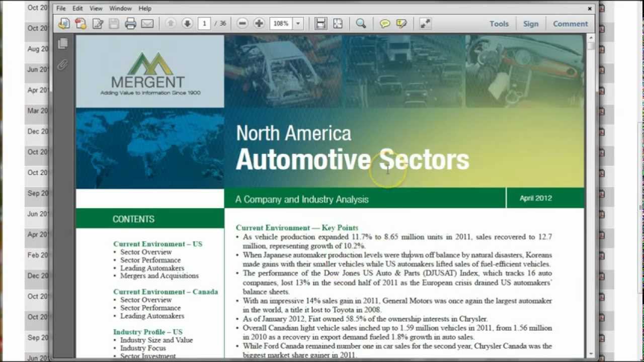Click the PDF vertical scrollbar thumb
This screenshot has height=362, width=644.
590,46
